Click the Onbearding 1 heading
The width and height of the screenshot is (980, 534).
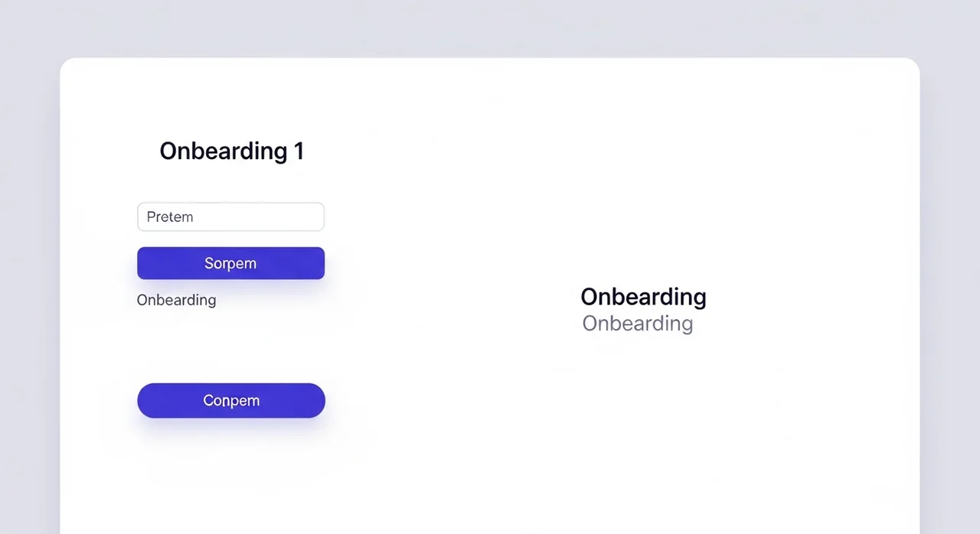[x=231, y=151]
